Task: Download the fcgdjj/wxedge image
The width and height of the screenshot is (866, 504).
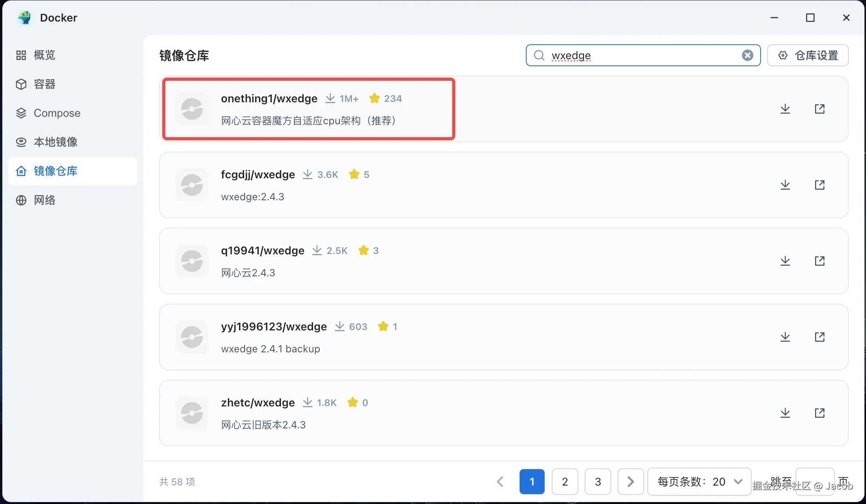Action: coord(785,185)
